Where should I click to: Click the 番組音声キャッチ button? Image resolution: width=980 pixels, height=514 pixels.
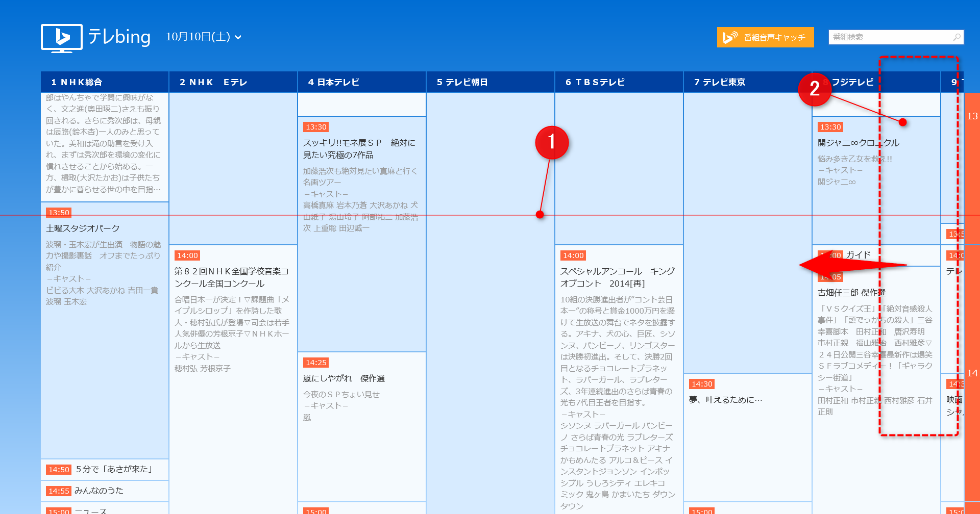pyautogui.click(x=765, y=37)
